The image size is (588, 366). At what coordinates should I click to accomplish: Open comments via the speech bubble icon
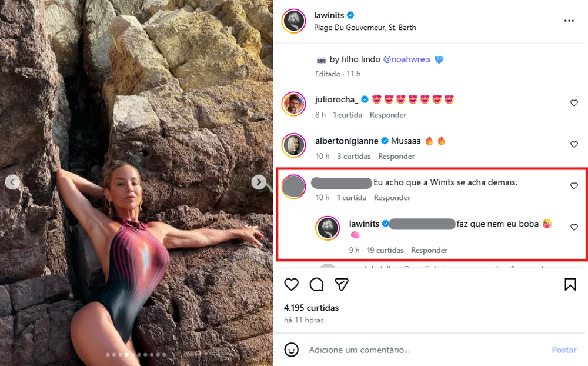(x=316, y=284)
